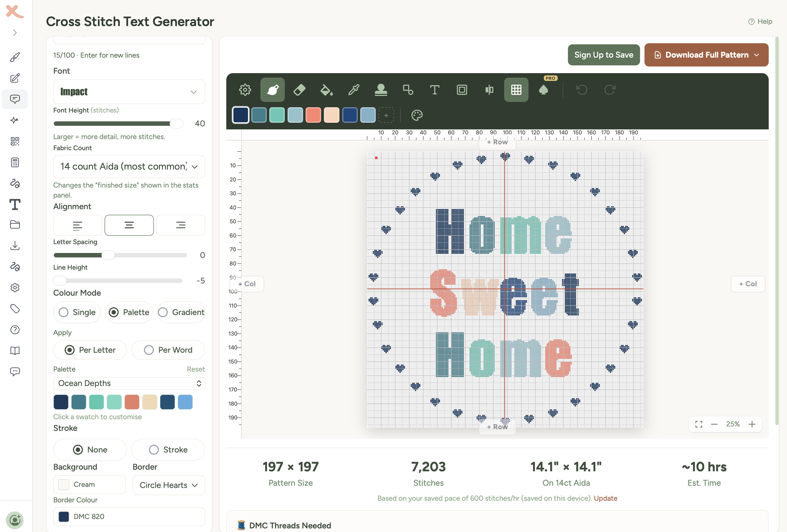This screenshot has height=532, width=787.
Task: Fit pattern to screen icon
Action: tap(699, 424)
